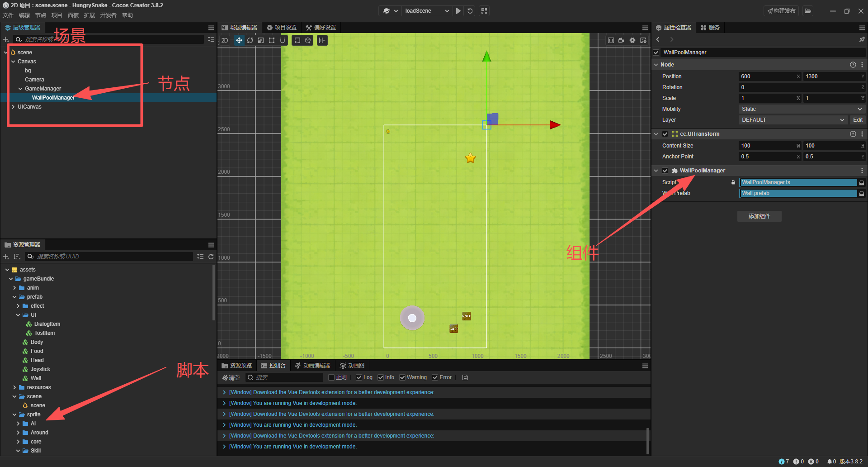Go back in inspector history

coord(658,39)
